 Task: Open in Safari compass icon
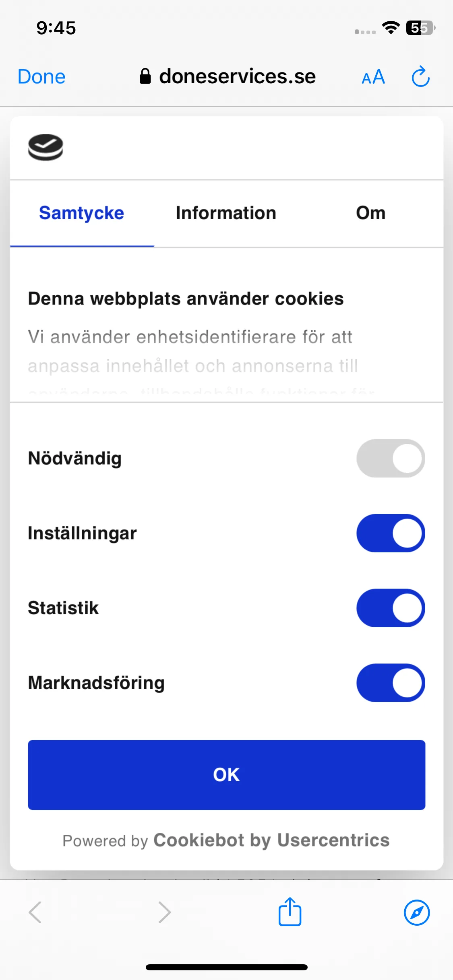tap(417, 912)
